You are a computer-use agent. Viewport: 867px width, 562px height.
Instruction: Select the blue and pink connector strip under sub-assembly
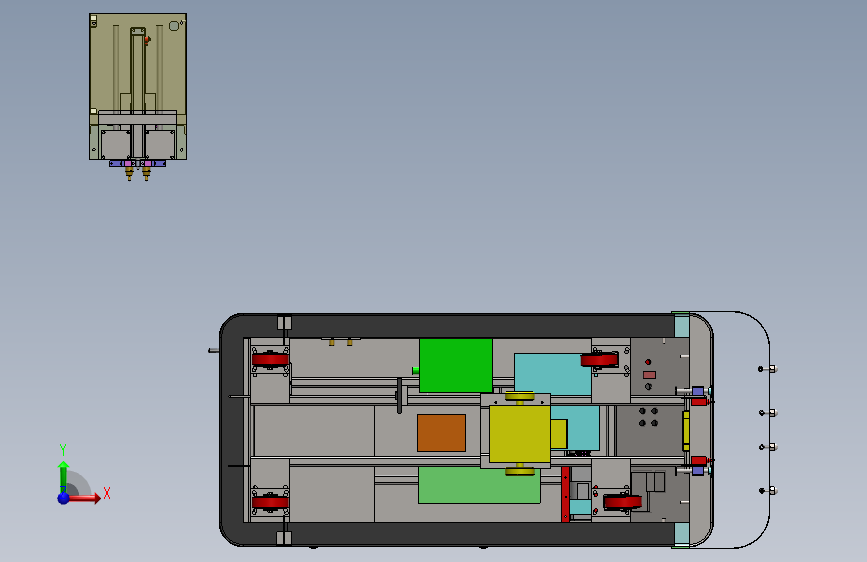pos(137,164)
